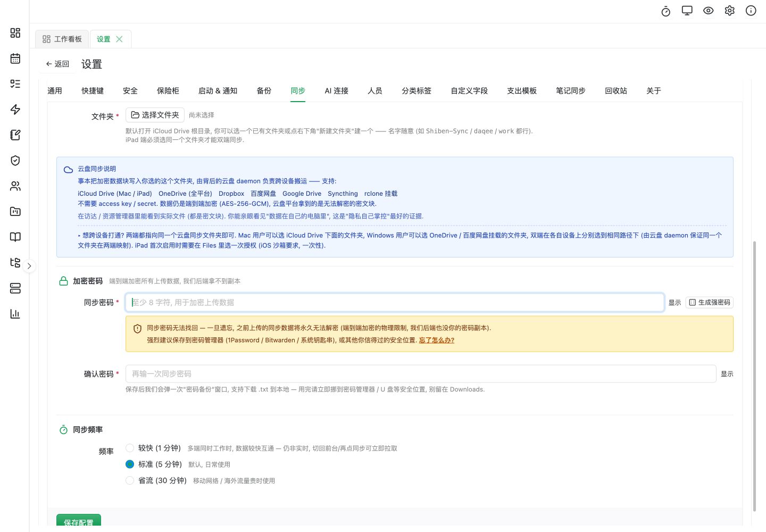Viewport: 766px width, 532px height.
Task: Open the 回收站 settings tab
Action: click(616, 91)
